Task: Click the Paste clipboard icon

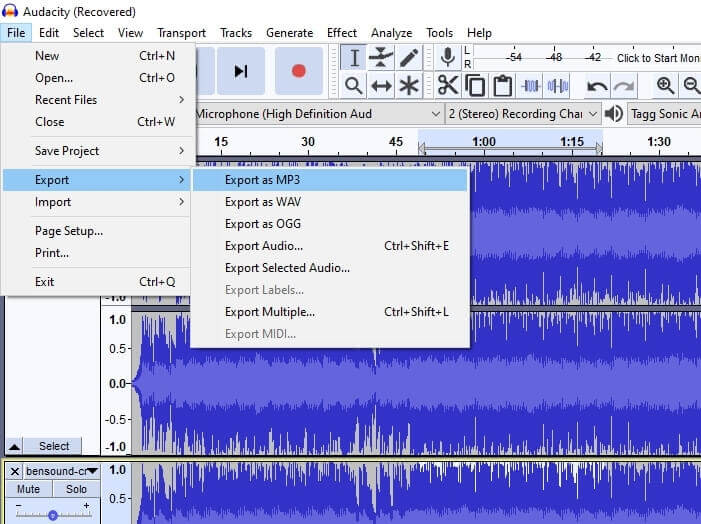Action: (503, 86)
